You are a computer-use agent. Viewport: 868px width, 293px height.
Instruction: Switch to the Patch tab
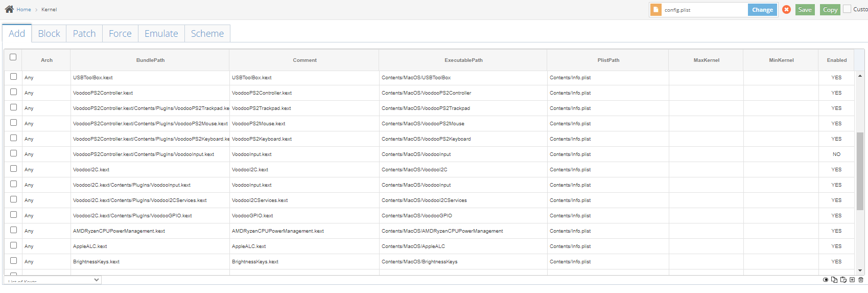coord(84,34)
